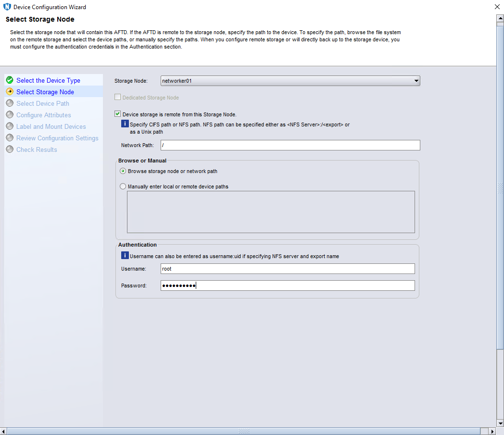Open the Label and Mount Devices step
The image size is (504, 435).
[51, 126]
